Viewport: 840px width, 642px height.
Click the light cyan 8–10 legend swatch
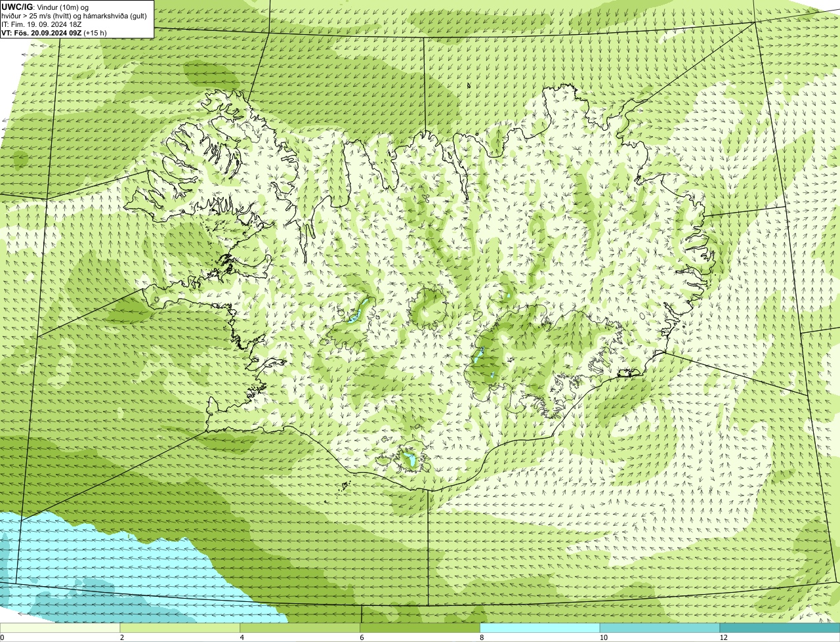tap(540, 628)
